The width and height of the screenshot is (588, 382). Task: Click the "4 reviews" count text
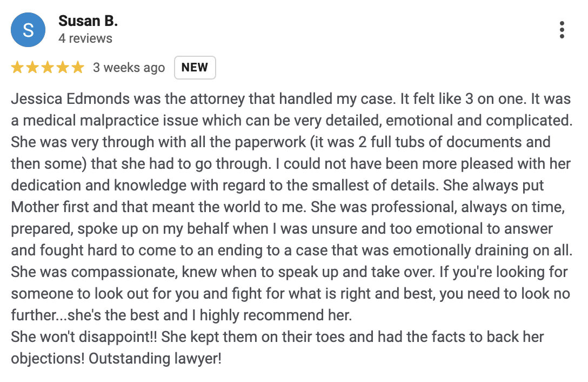(85, 38)
